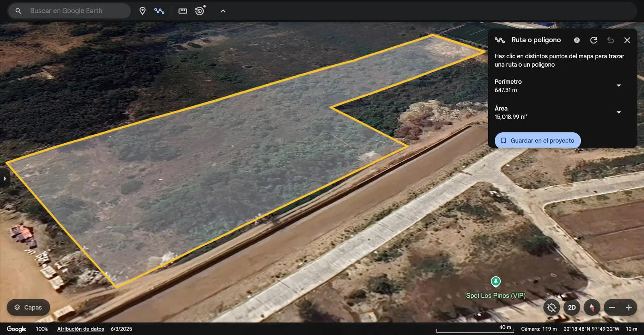The width and height of the screenshot is (644, 335).
Task: Zoom out with the minus button
Action: click(612, 308)
